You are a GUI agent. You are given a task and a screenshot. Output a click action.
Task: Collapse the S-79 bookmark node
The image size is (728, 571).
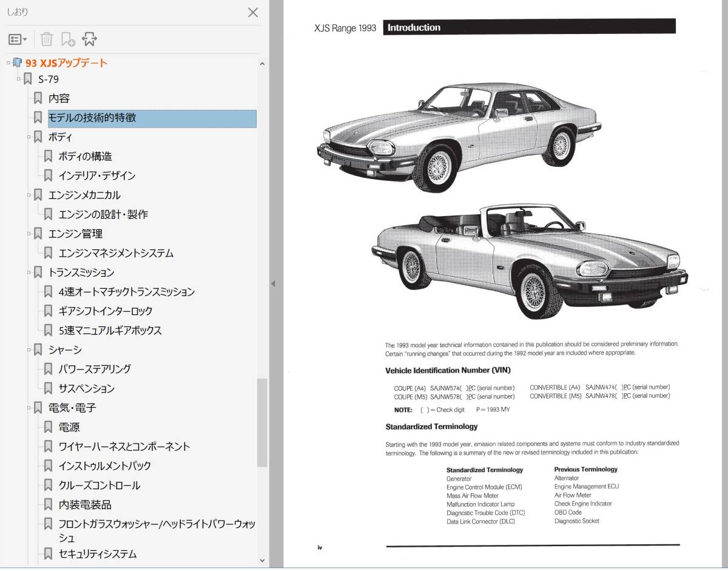19,79
